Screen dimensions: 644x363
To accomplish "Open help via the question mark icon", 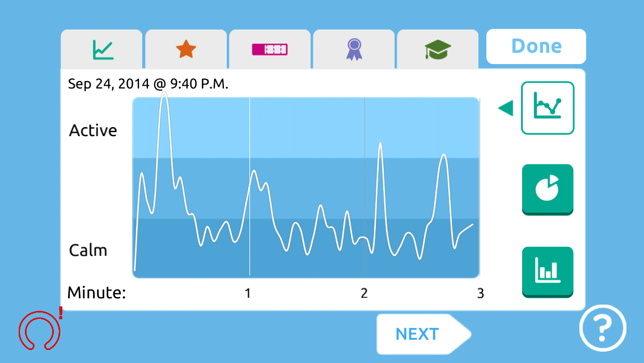I will (x=603, y=328).
